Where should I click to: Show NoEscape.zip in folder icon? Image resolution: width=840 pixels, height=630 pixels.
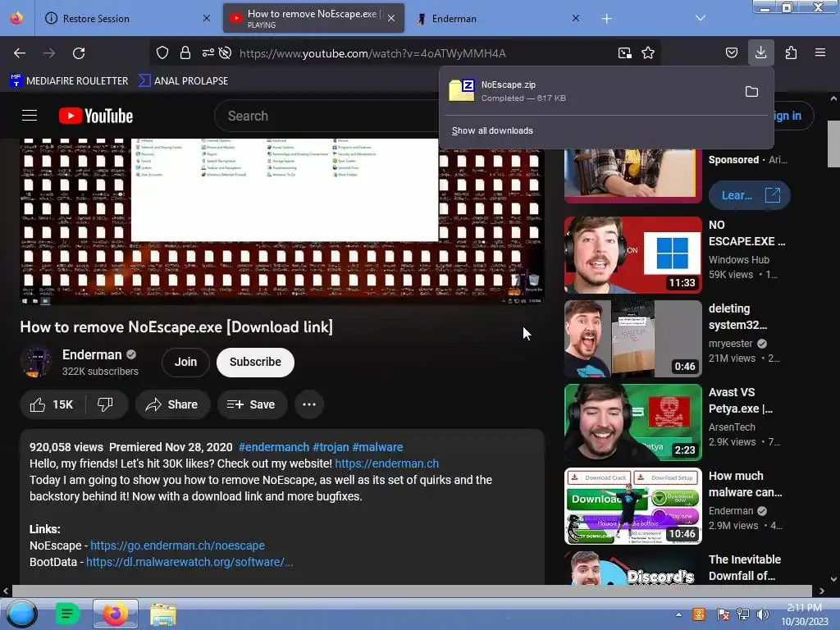751,92
